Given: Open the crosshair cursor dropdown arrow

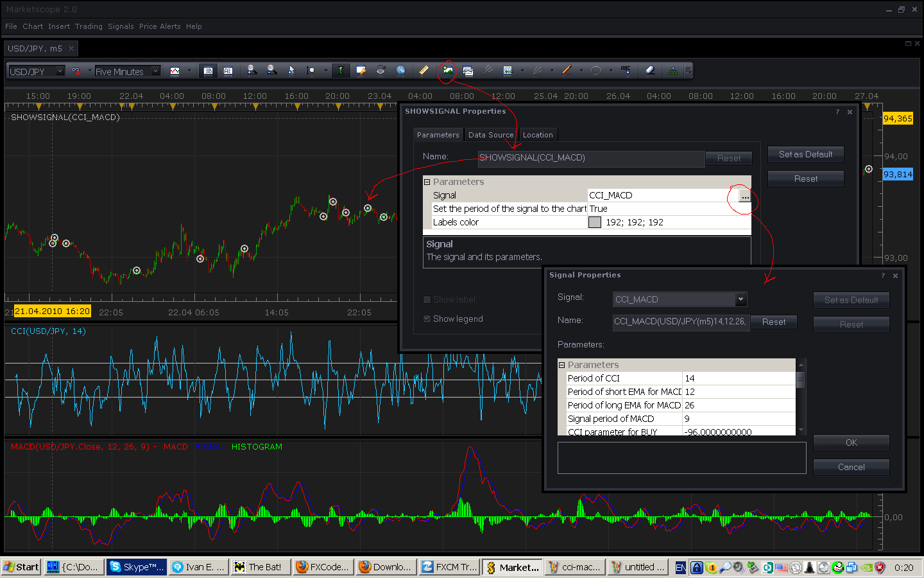Looking at the screenshot, I should pos(326,71).
